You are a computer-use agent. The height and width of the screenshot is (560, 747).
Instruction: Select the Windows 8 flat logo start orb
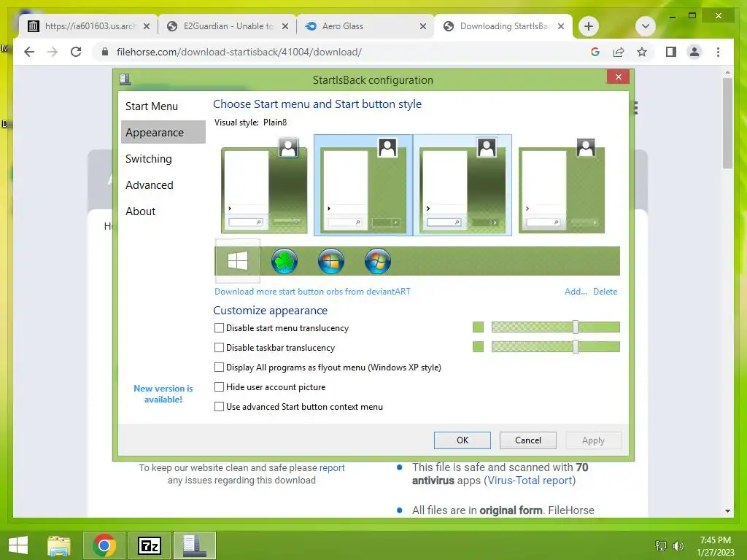237,261
